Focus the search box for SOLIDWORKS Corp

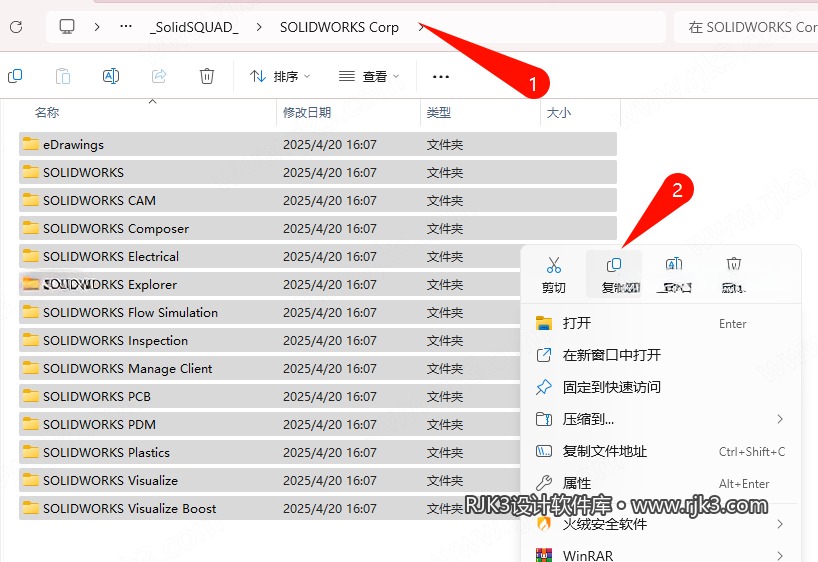coord(747,27)
